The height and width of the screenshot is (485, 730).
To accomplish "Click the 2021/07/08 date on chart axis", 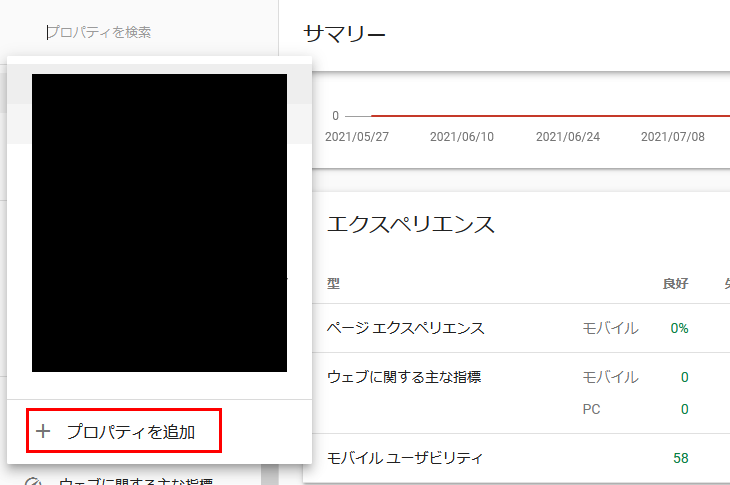I will tap(672, 137).
